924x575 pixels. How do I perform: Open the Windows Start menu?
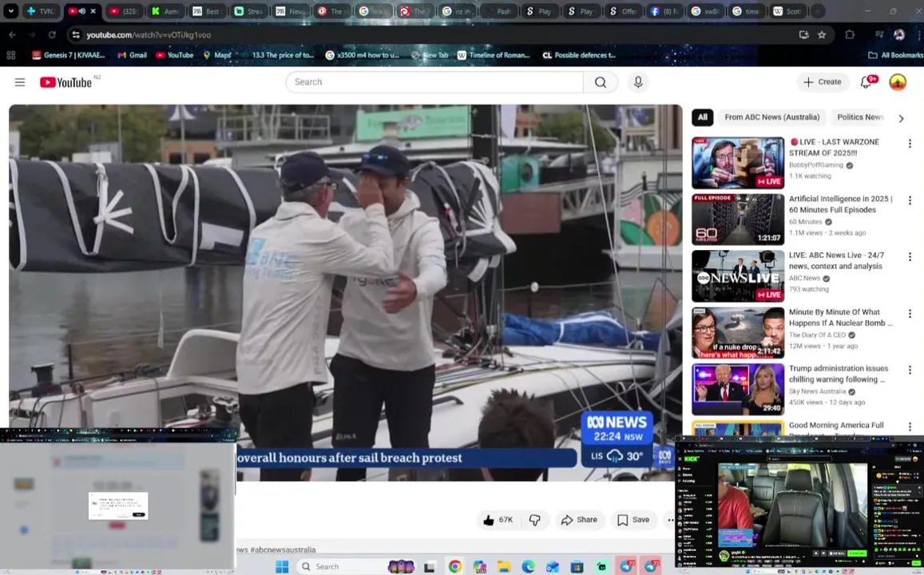tap(282, 567)
